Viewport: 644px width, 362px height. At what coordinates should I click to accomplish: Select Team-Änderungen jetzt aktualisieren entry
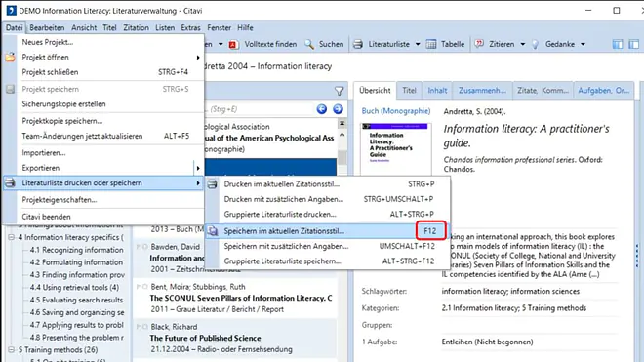pos(103,137)
